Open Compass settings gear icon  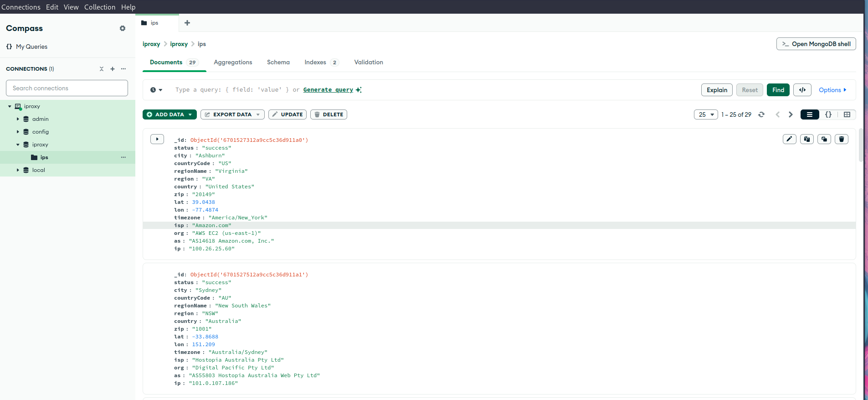coord(123,28)
